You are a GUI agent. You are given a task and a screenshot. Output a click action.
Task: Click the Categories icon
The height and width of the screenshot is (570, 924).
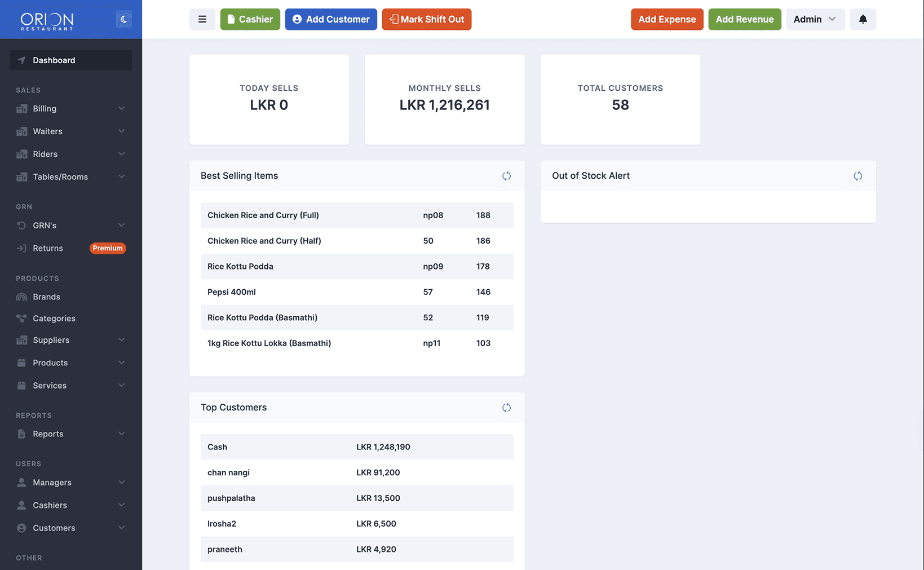(21, 319)
